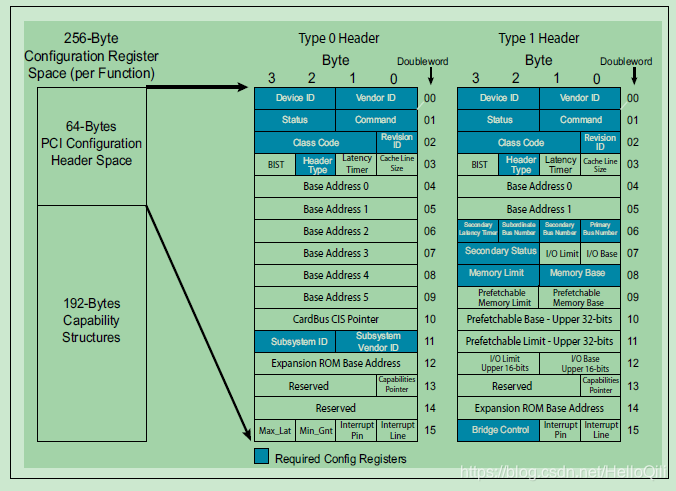Click the 'Secondary Status' register
Viewport: 676px width, 491px height.
(498, 253)
